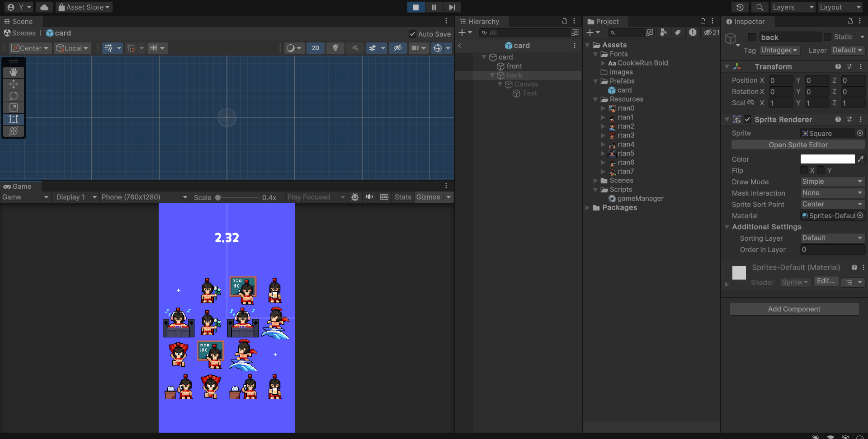Stop play mode with the Play button
Image resolution: width=868 pixels, height=439 pixels.
(416, 7)
